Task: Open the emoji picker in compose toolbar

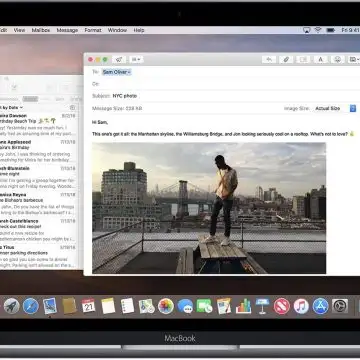Action: pos(338,60)
